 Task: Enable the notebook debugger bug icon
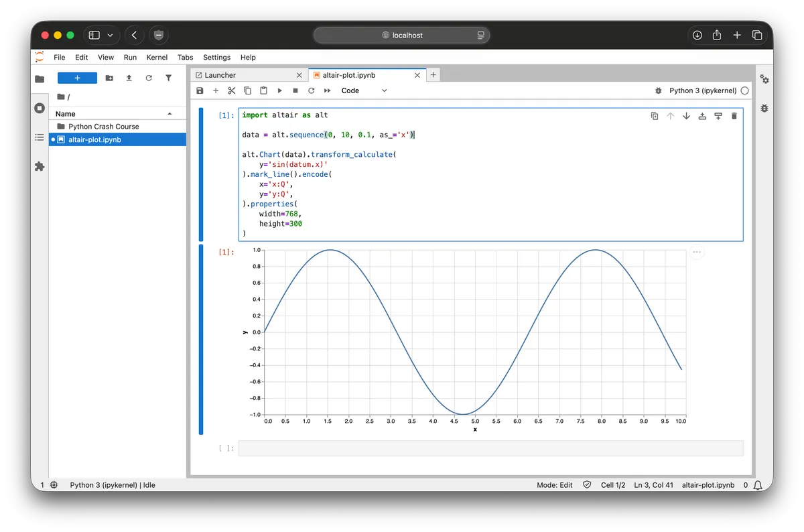point(658,90)
